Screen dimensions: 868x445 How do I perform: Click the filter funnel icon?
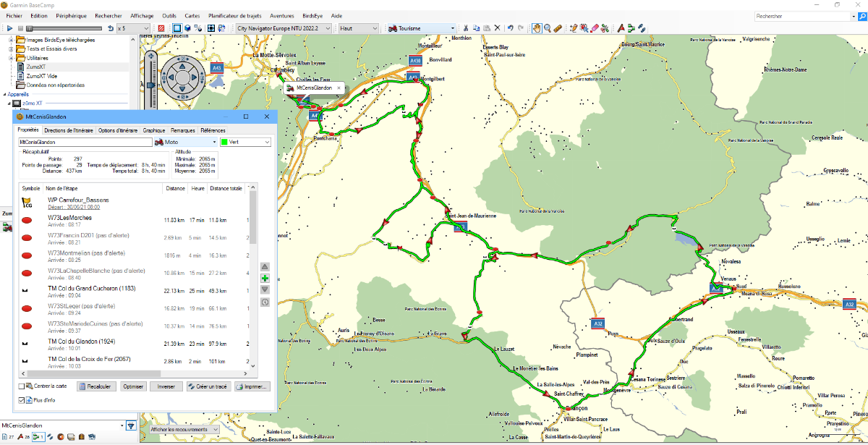[131, 425]
